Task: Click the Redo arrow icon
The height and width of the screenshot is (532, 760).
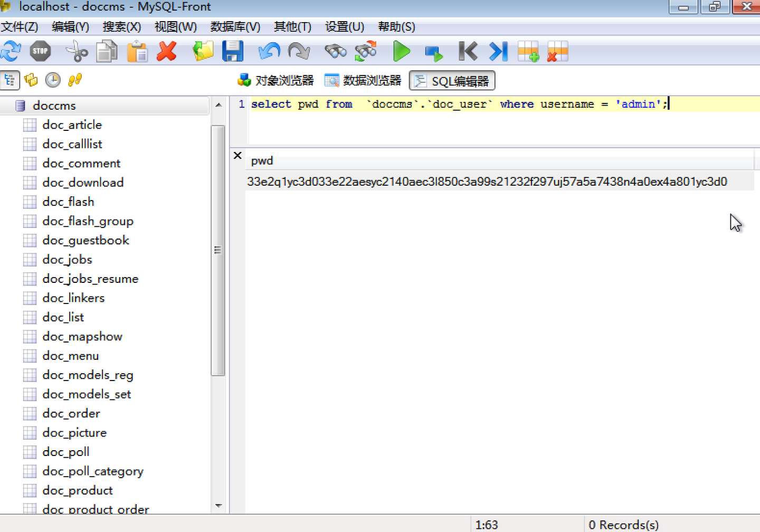Action: [x=299, y=51]
